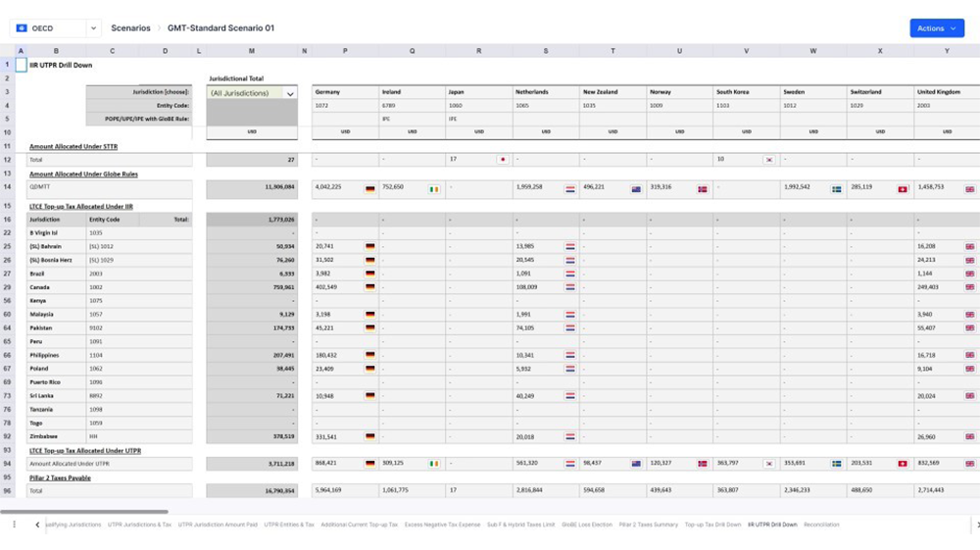
Task: Click the Ireland flag in QDMTT row
Action: [x=434, y=189]
